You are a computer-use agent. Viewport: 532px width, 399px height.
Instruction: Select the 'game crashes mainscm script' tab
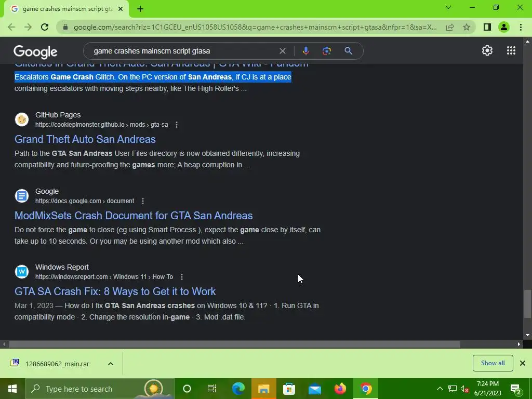point(66,9)
